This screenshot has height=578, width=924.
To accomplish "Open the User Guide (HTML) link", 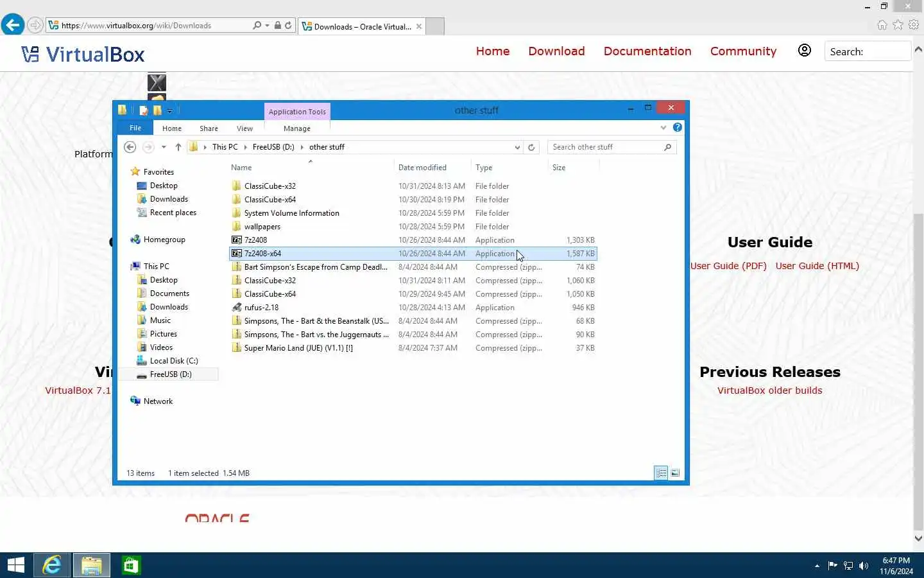I will (817, 266).
